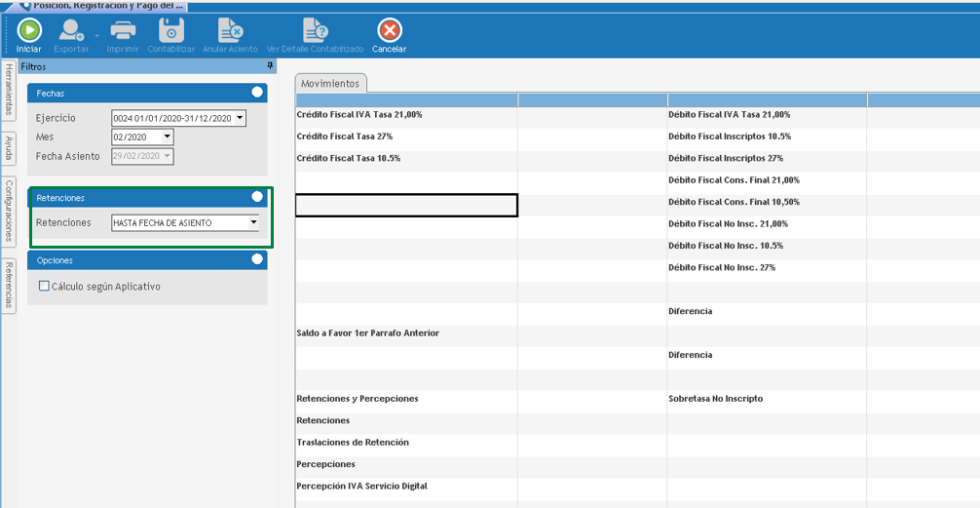Collapse the Retenciones section toggle

click(257, 197)
